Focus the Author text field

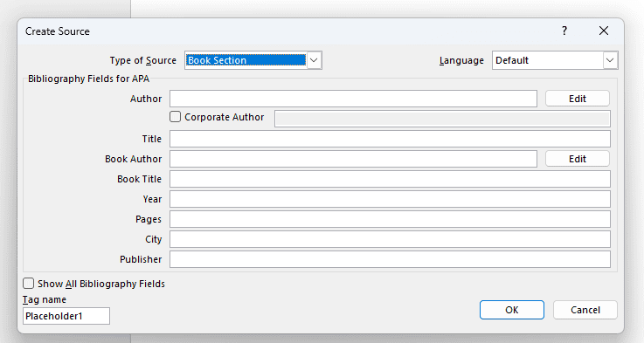353,99
